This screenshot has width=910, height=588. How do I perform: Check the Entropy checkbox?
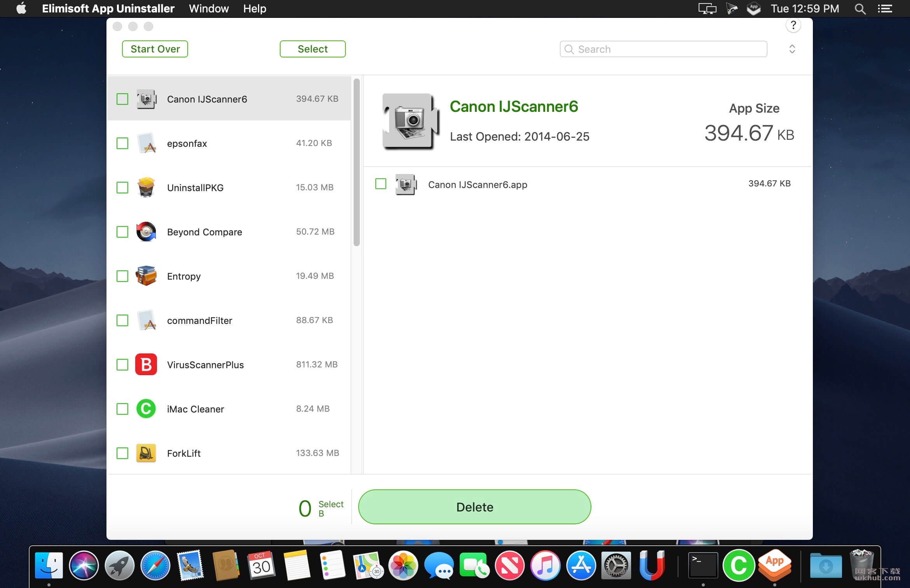122,276
